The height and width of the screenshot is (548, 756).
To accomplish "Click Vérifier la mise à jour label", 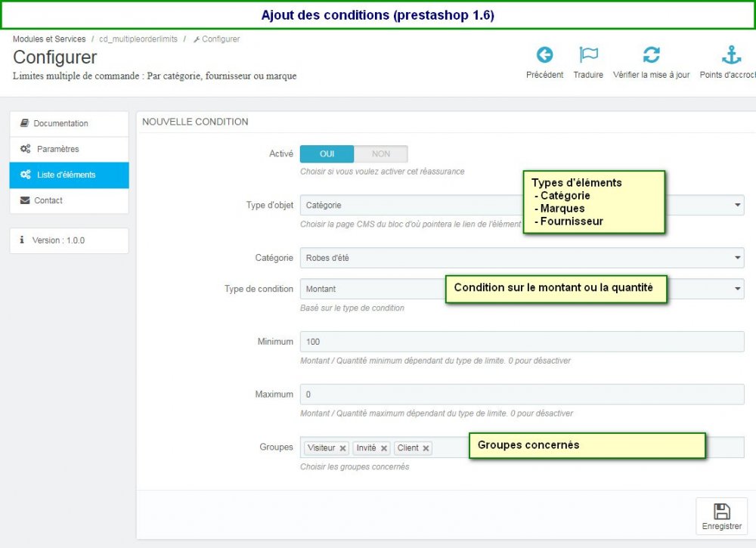I will (651, 75).
